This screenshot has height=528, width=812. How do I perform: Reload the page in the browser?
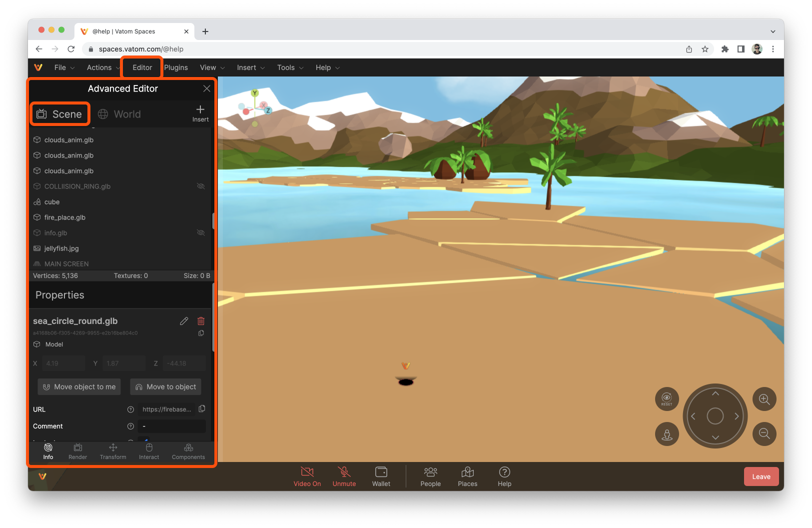pos(71,49)
